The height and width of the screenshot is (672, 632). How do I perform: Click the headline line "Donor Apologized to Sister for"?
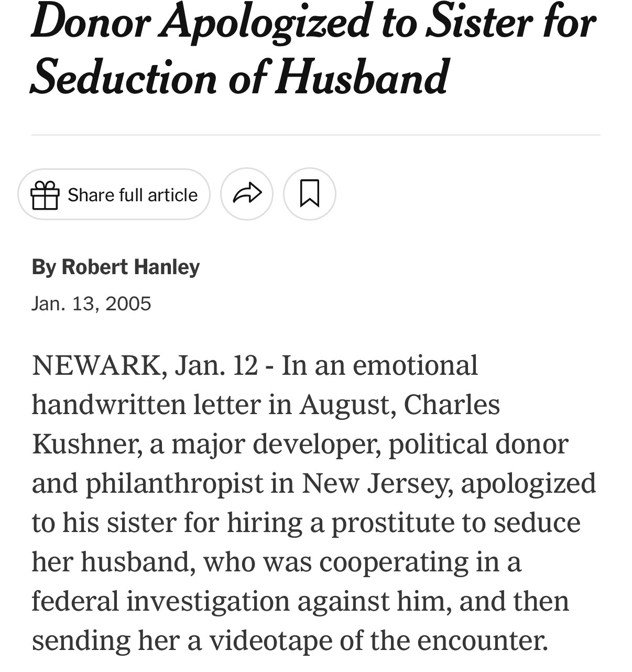(313, 22)
